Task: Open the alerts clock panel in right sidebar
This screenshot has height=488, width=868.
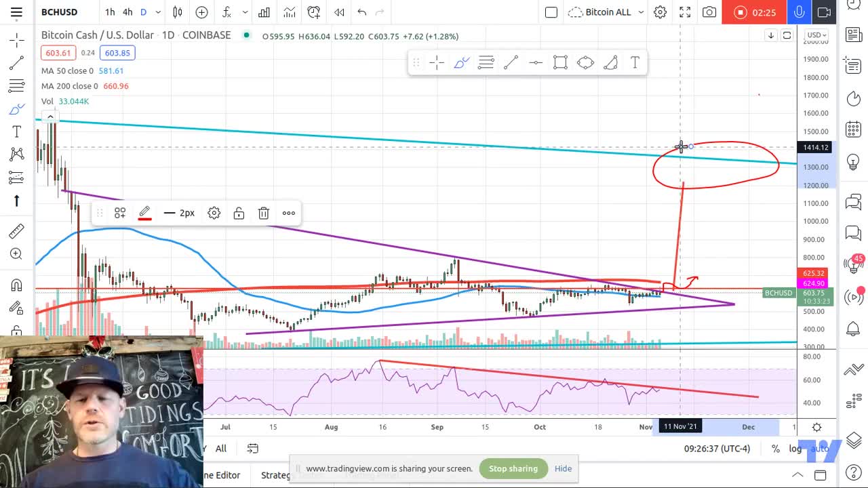Action: (x=853, y=99)
